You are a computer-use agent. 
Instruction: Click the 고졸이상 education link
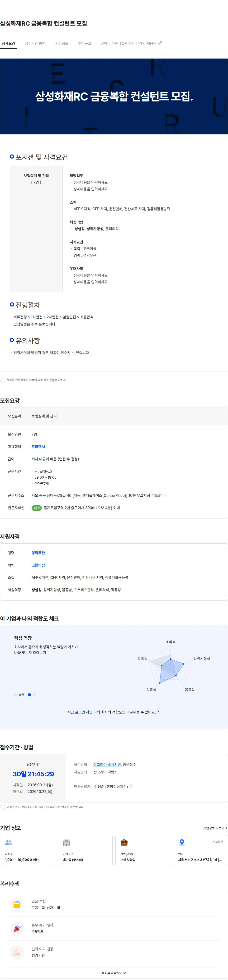pos(38,565)
